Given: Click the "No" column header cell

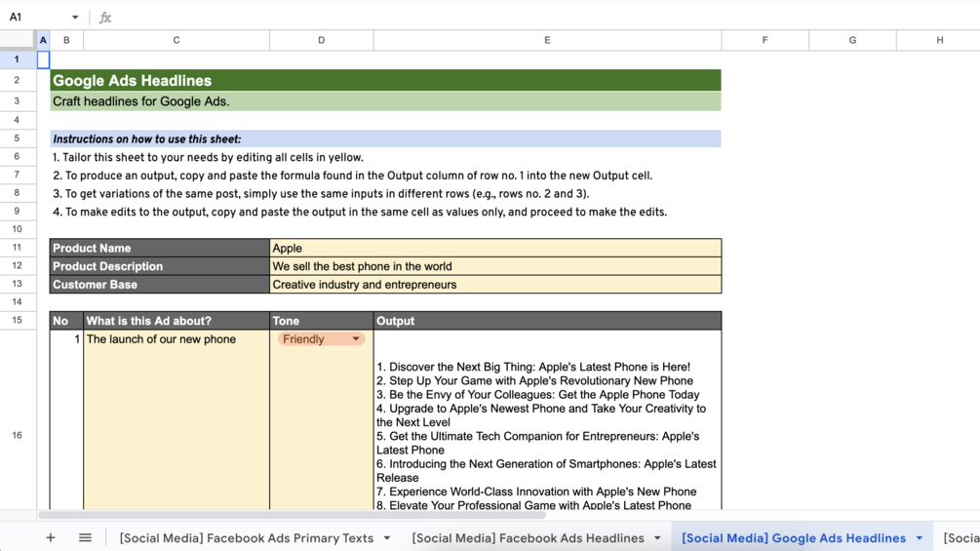Looking at the screenshot, I should 67,321.
